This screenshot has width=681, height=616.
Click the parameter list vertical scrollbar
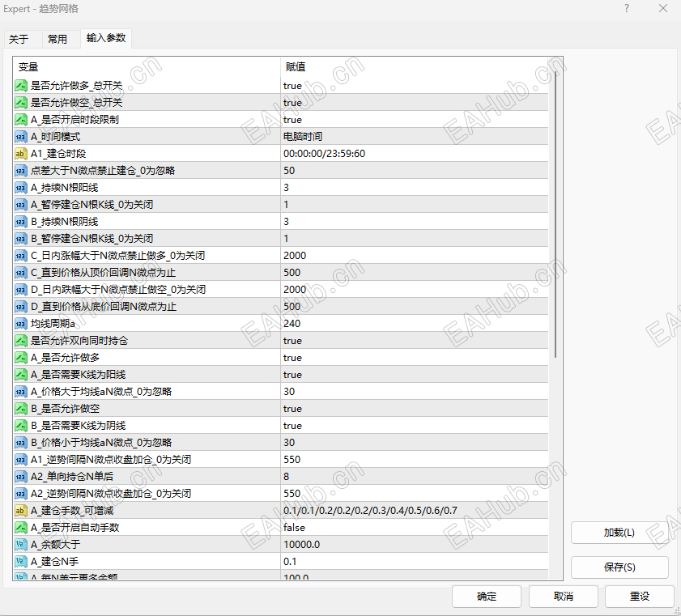coord(555,318)
